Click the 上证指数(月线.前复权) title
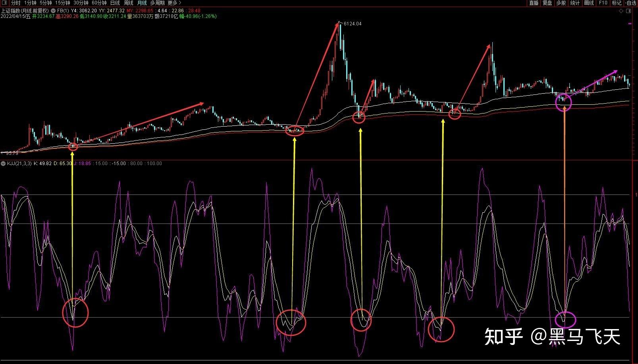638x364 pixels. pos(25,11)
